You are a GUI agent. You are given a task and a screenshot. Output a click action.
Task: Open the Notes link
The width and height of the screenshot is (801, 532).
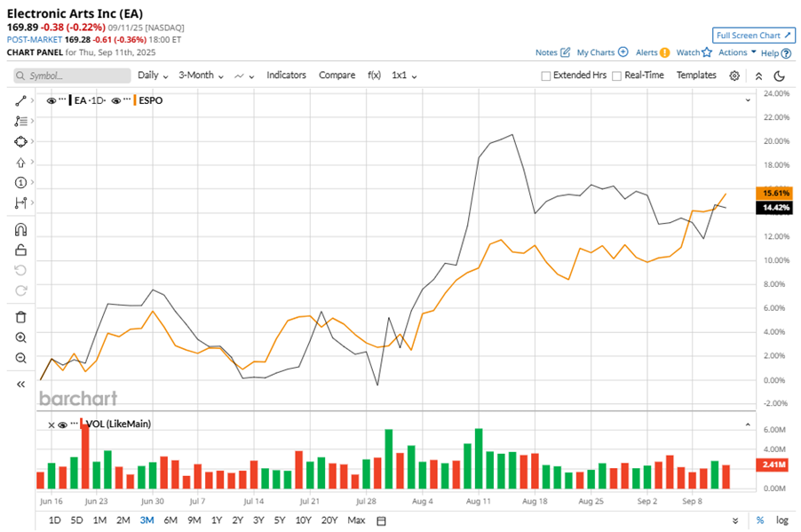(546, 52)
